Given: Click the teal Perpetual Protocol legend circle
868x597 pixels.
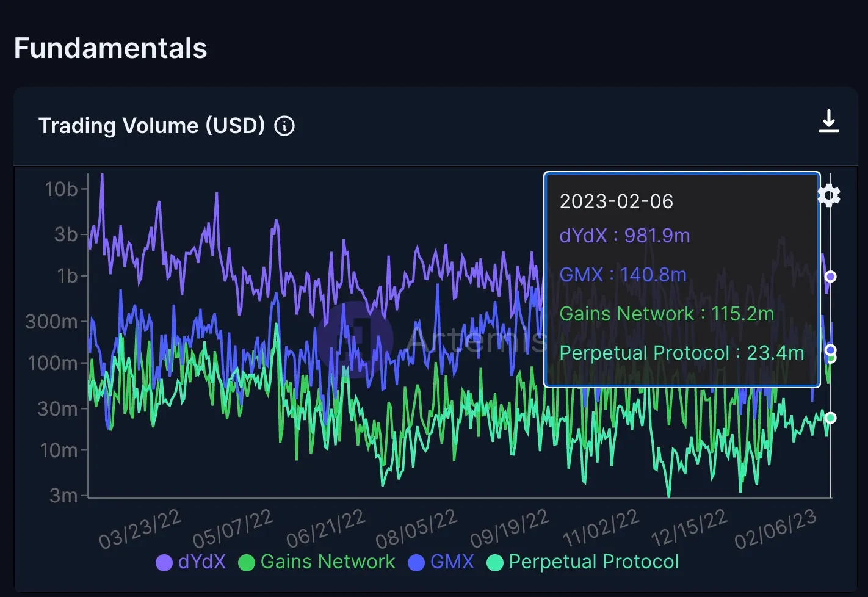Looking at the screenshot, I should (495, 562).
